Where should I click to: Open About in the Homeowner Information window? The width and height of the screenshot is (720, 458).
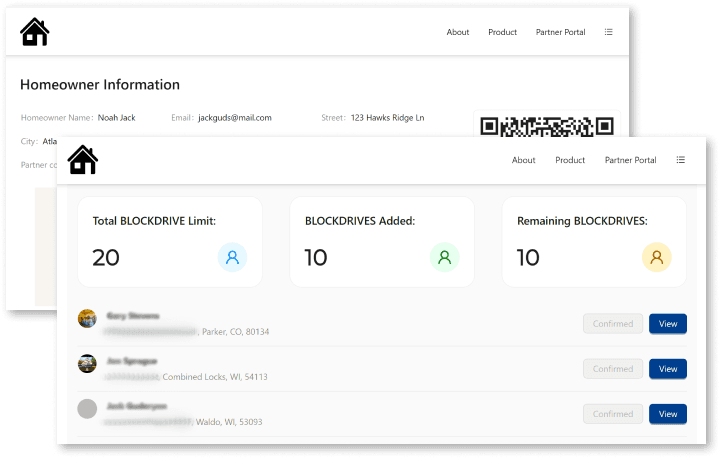458,32
